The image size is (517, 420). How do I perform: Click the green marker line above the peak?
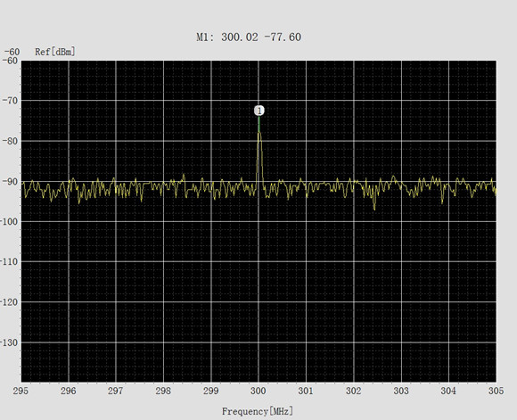click(259, 124)
